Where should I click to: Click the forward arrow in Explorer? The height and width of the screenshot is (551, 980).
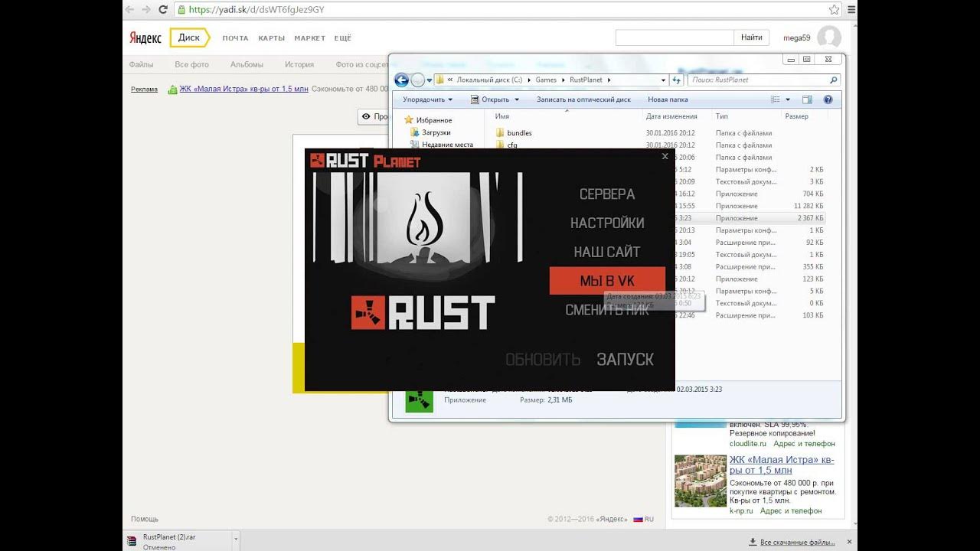[x=417, y=80]
